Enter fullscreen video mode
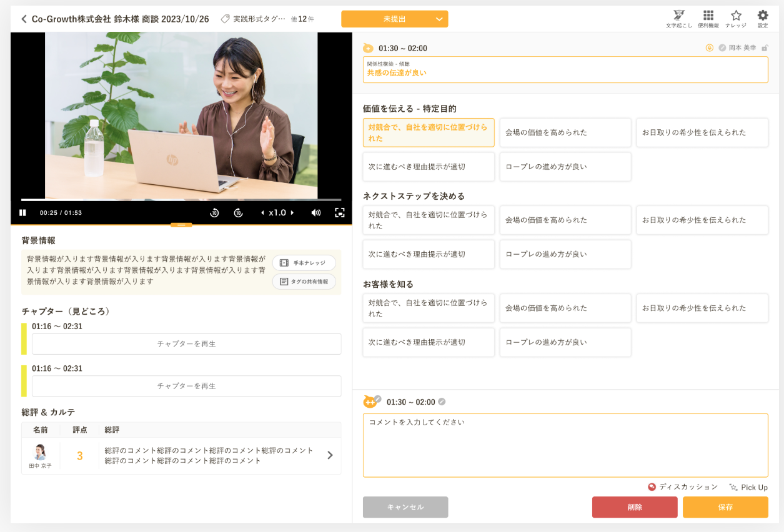 (x=340, y=213)
